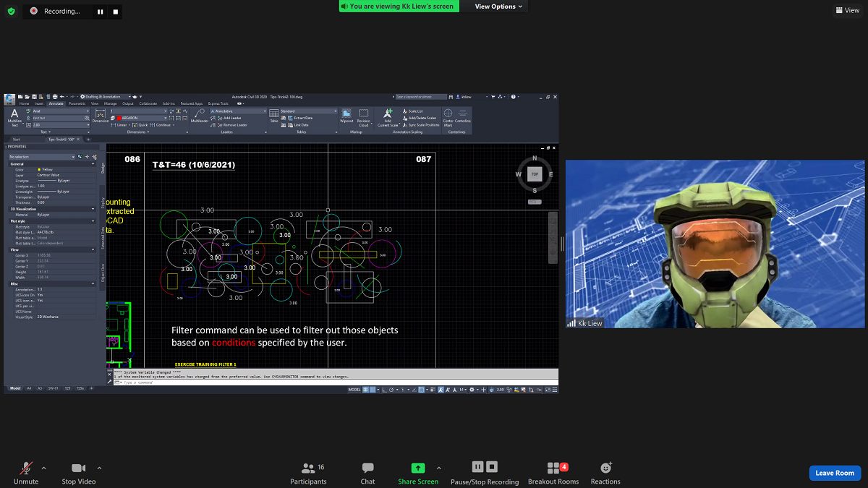Pause recording using top-left pause button
Image resolution: width=868 pixels, height=488 pixels.
(x=100, y=12)
